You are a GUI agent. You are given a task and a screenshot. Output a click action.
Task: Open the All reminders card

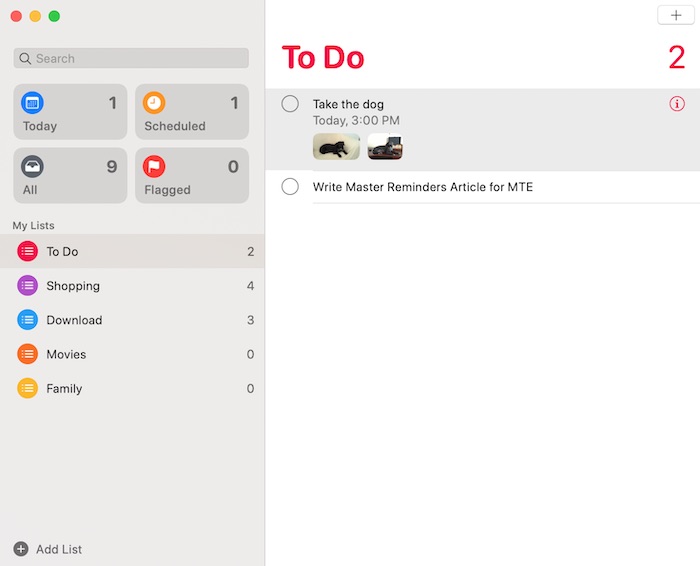(x=70, y=175)
